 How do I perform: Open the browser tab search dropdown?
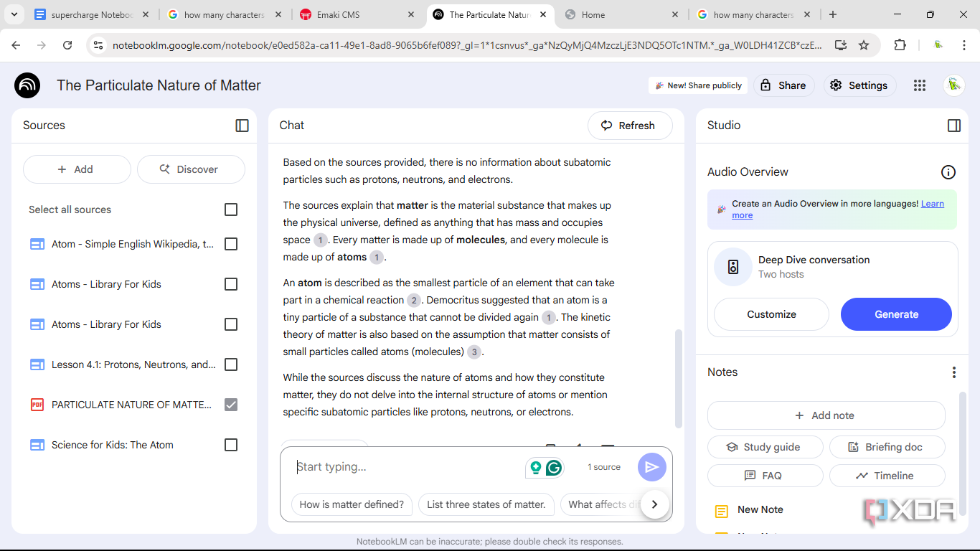click(14, 14)
